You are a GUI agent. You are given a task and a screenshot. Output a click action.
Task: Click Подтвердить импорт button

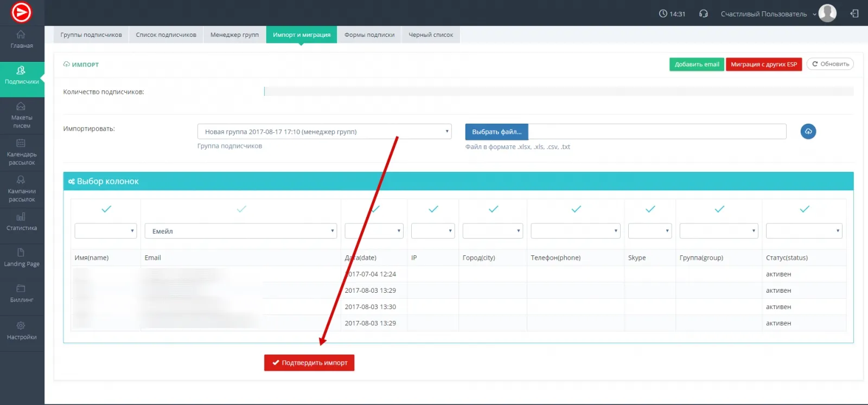pos(309,363)
